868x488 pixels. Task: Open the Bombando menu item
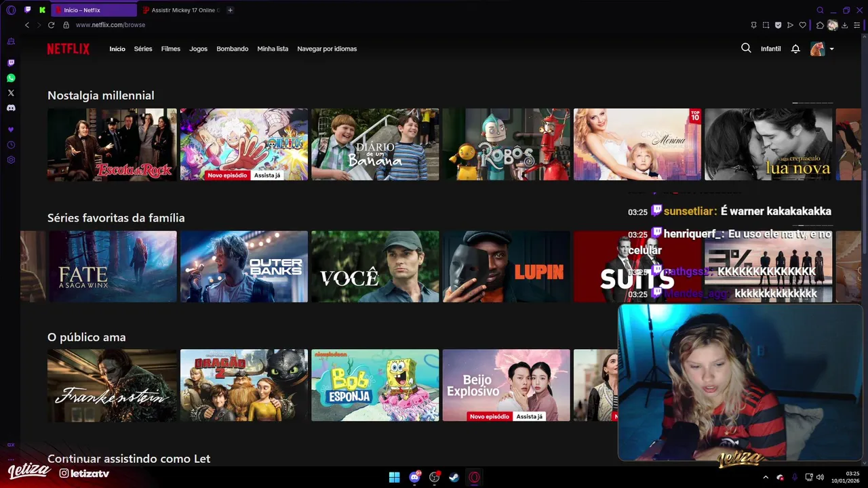point(233,49)
